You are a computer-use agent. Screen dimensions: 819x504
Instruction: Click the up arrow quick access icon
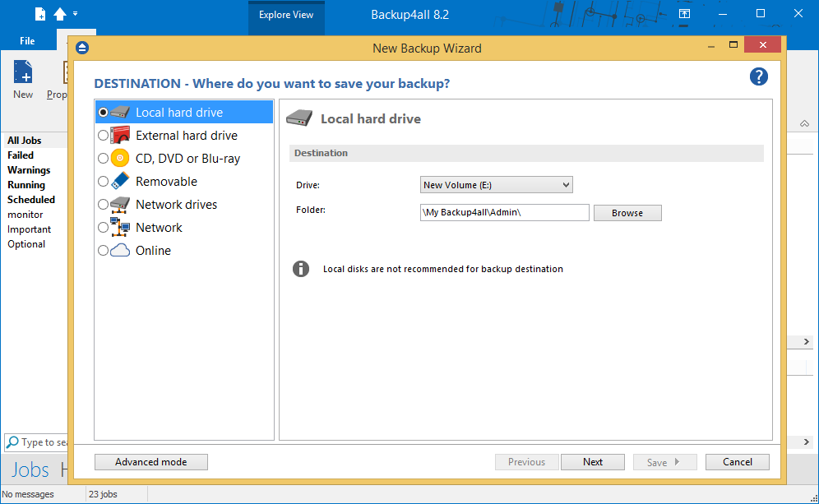(60, 14)
